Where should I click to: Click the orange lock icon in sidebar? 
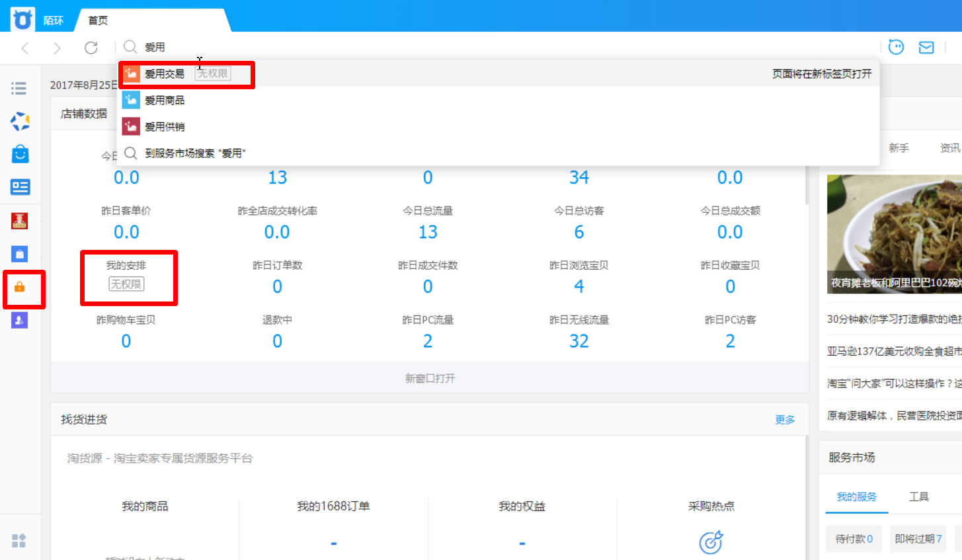[20, 287]
